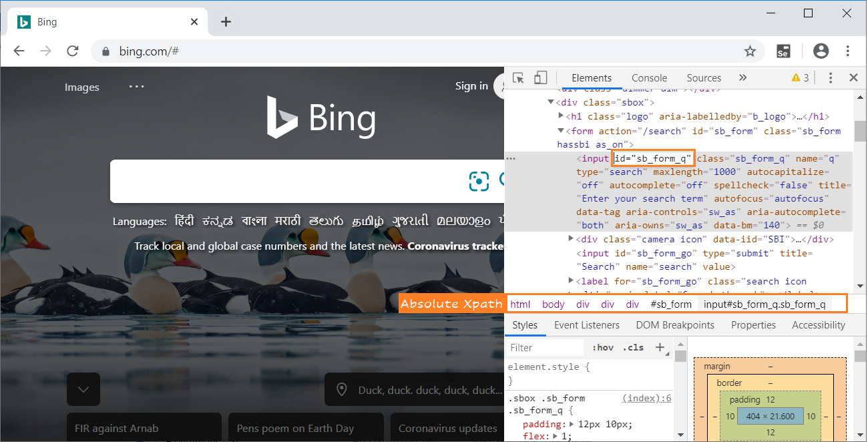Click the down chevron button on Bing homepage
The image size is (868, 442).
click(x=83, y=389)
